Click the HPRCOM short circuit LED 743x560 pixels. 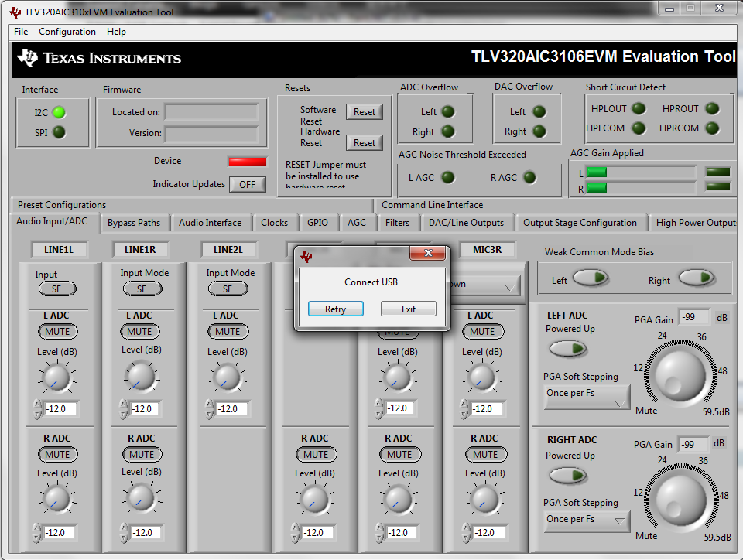[x=712, y=128]
